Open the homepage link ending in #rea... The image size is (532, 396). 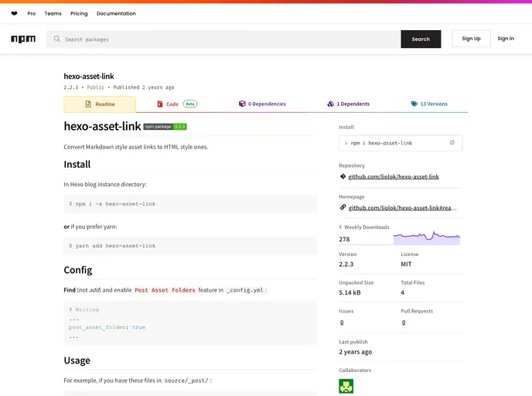[402, 208]
